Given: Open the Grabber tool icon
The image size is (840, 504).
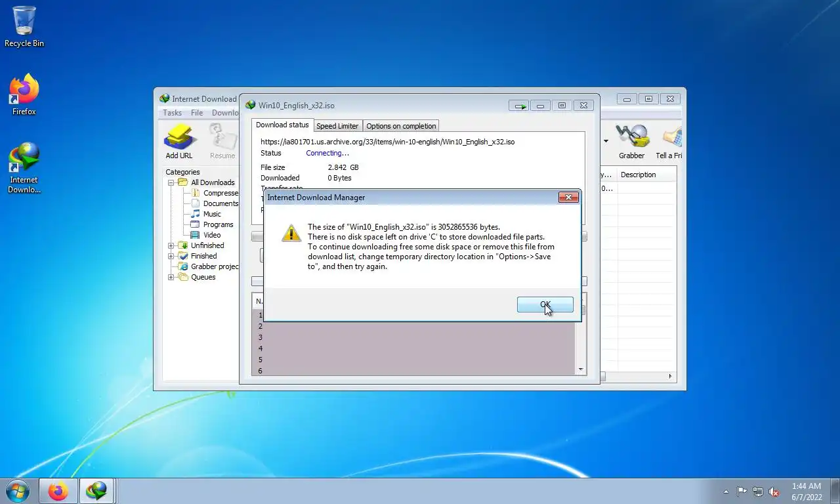Looking at the screenshot, I should (631, 142).
